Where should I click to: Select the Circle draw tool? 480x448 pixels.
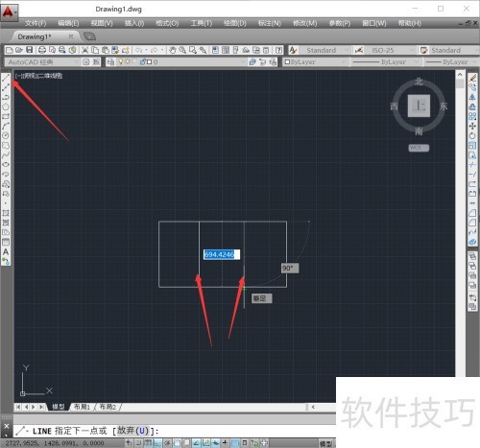(6, 135)
